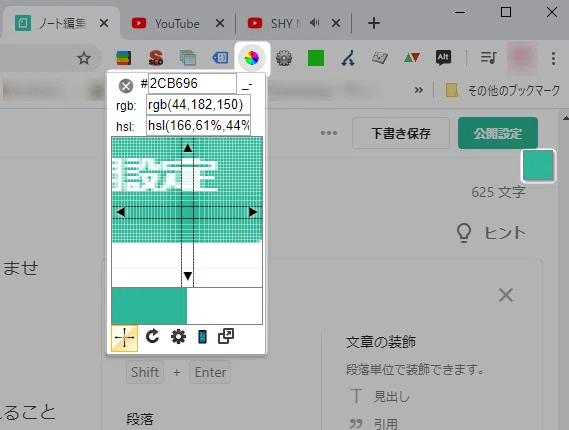Open the SEO extension icon
Viewport: 569px width, 430px height.
tap(156, 58)
